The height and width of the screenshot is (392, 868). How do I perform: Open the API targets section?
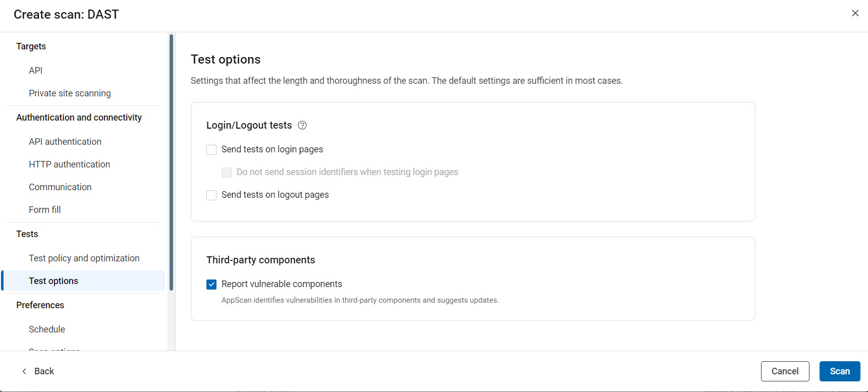tap(36, 71)
